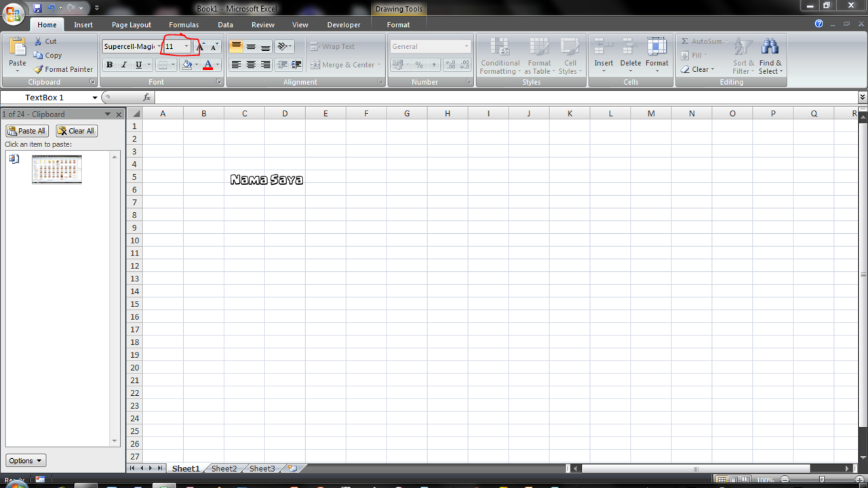Decrease the indent
Viewport: 868px width, 488px height.
(282, 65)
